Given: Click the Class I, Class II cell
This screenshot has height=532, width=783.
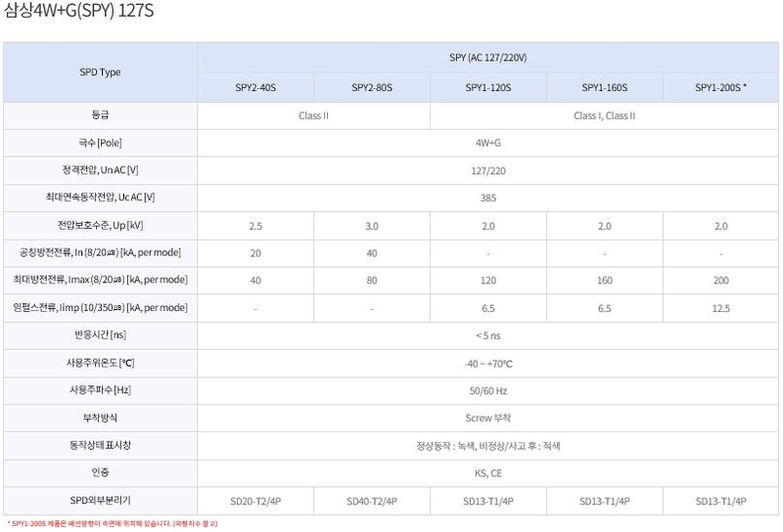Looking at the screenshot, I should pyautogui.click(x=604, y=115).
